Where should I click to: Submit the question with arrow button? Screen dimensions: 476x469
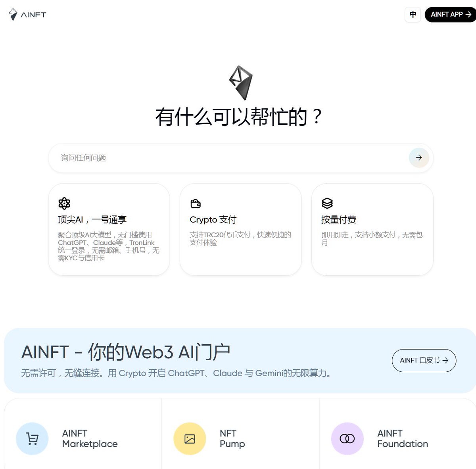[x=419, y=158]
